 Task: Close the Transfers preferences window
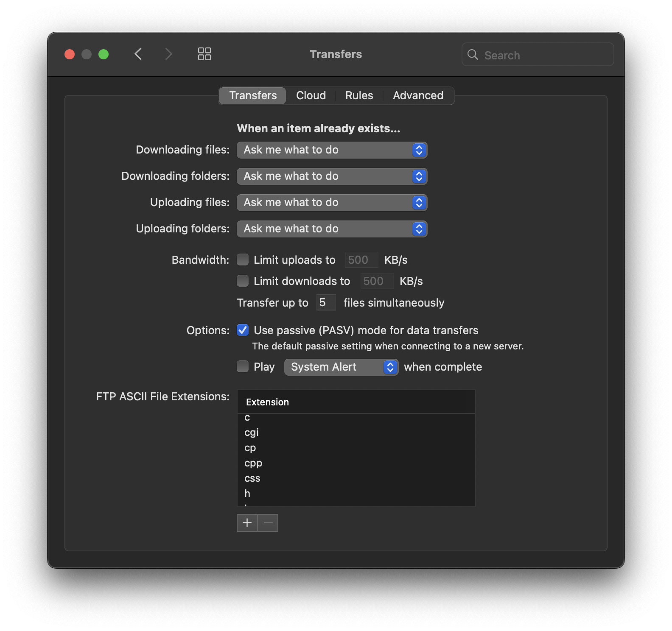[x=70, y=54]
